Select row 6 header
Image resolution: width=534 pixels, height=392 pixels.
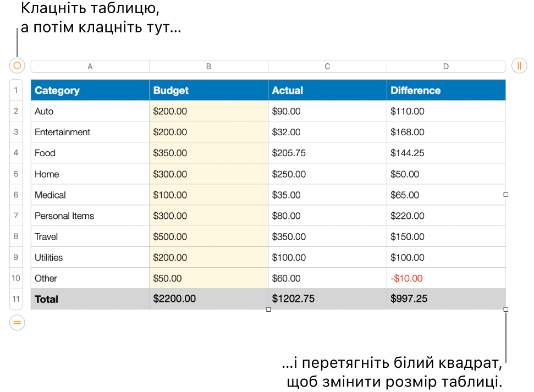[16, 195]
